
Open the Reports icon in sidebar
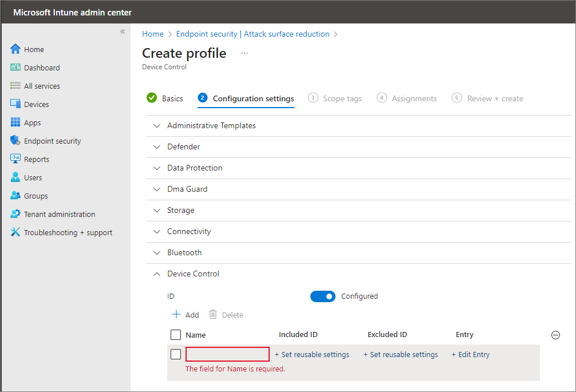click(15, 159)
